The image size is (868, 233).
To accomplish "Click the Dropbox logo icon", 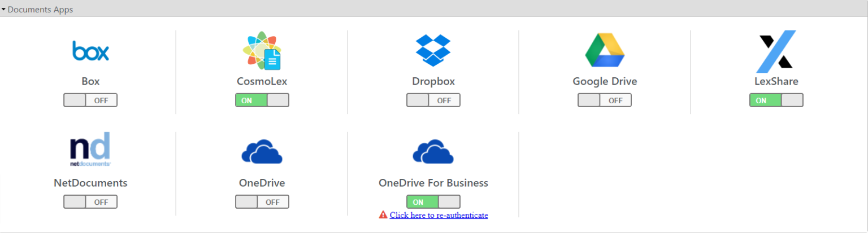I will (x=433, y=50).
